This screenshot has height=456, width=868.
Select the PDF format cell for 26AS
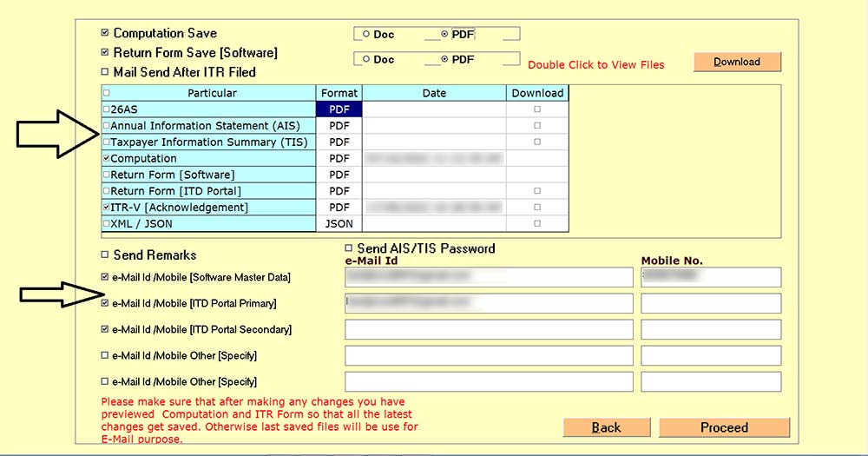[x=339, y=109]
